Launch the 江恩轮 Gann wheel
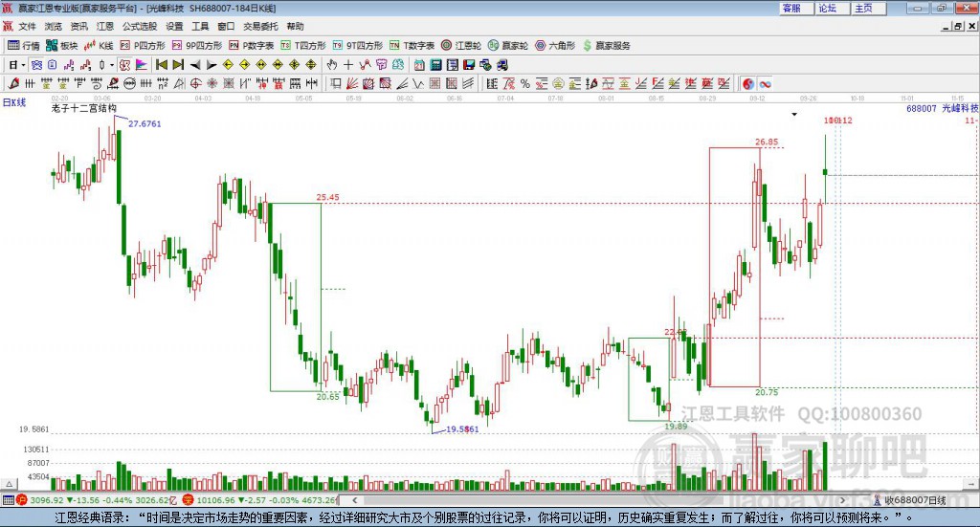This screenshot has width=980, height=527. click(461, 46)
